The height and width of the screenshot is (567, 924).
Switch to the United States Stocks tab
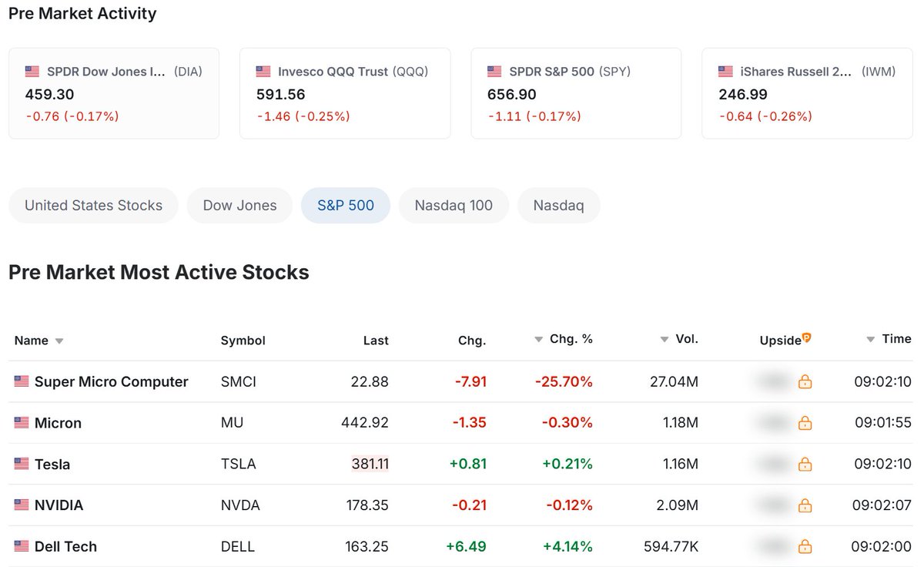click(92, 205)
